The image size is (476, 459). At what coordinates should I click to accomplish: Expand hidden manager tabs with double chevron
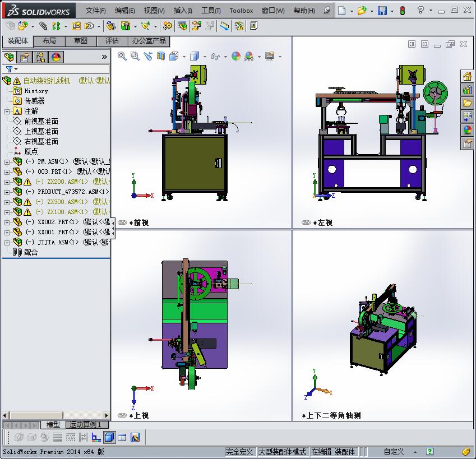click(104, 57)
